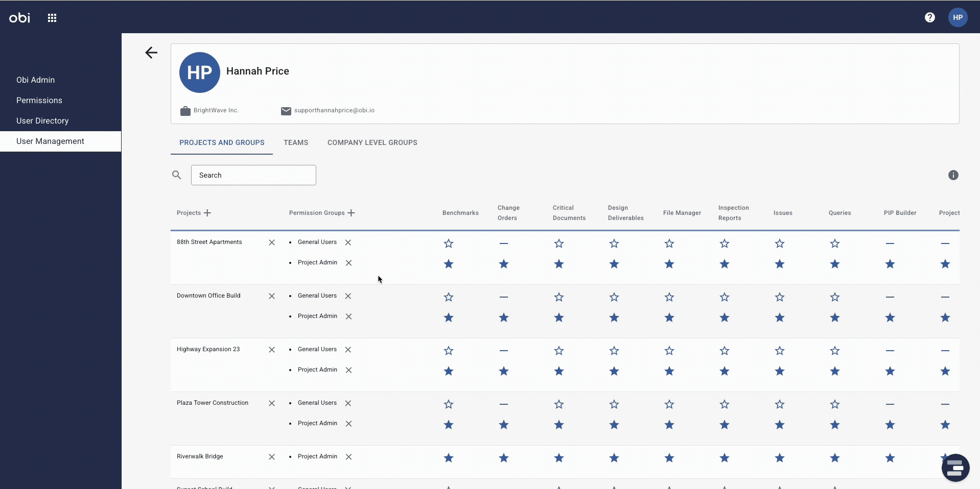Click 88th Street Project Admin Change Orders star

(504, 264)
